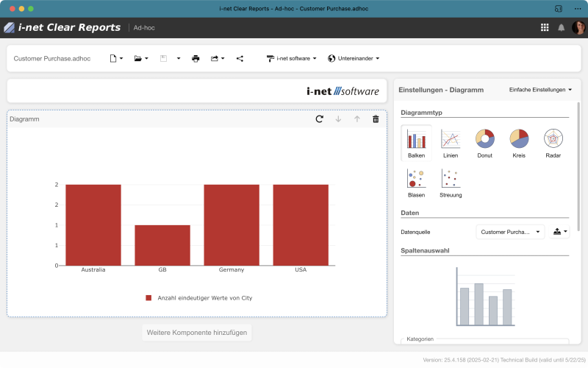Select the Radar chart type
Viewport: 588px width, 368px height.
point(553,143)
